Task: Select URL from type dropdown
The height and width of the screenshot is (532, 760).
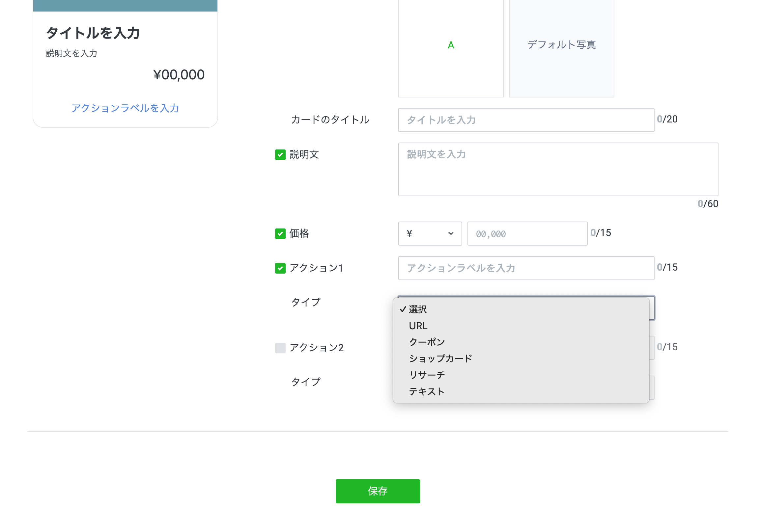Action: [418, 326]
